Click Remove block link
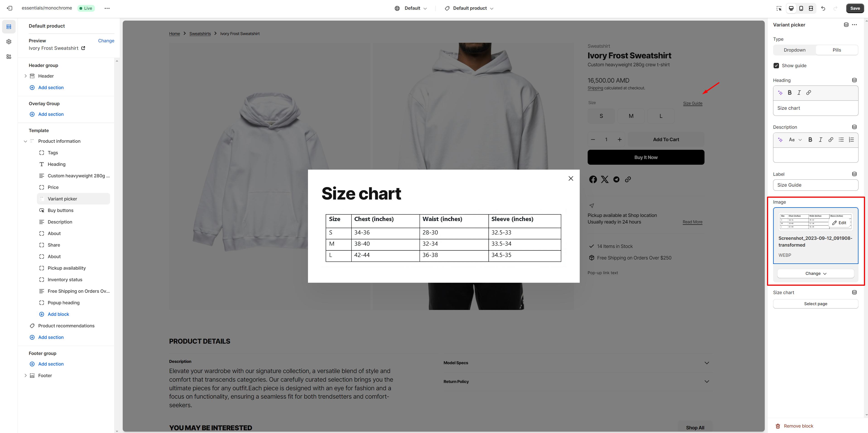The image size is (868, 433). (798, 426)
